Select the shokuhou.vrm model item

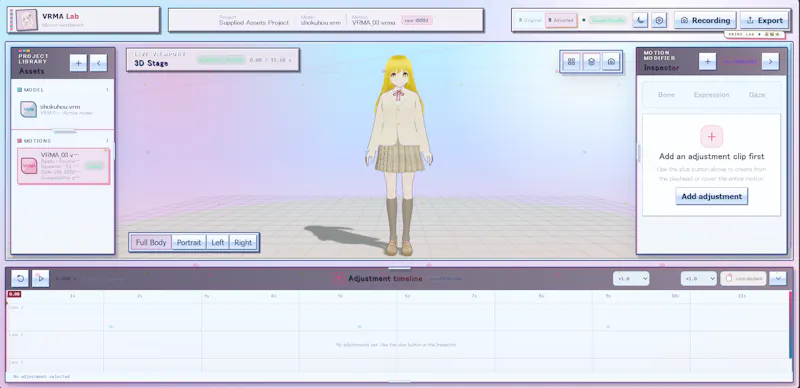click(63, 109)
